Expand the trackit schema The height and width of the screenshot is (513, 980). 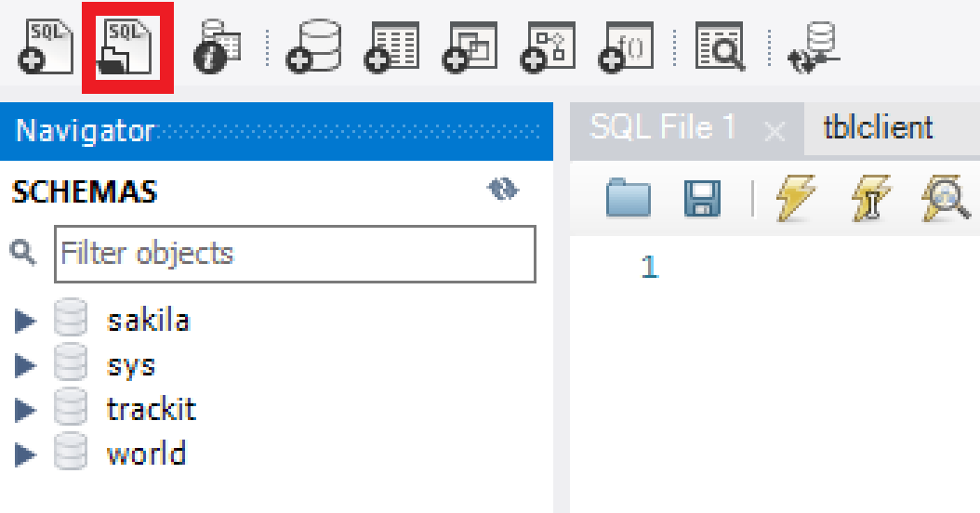click(x=25, y=410)
